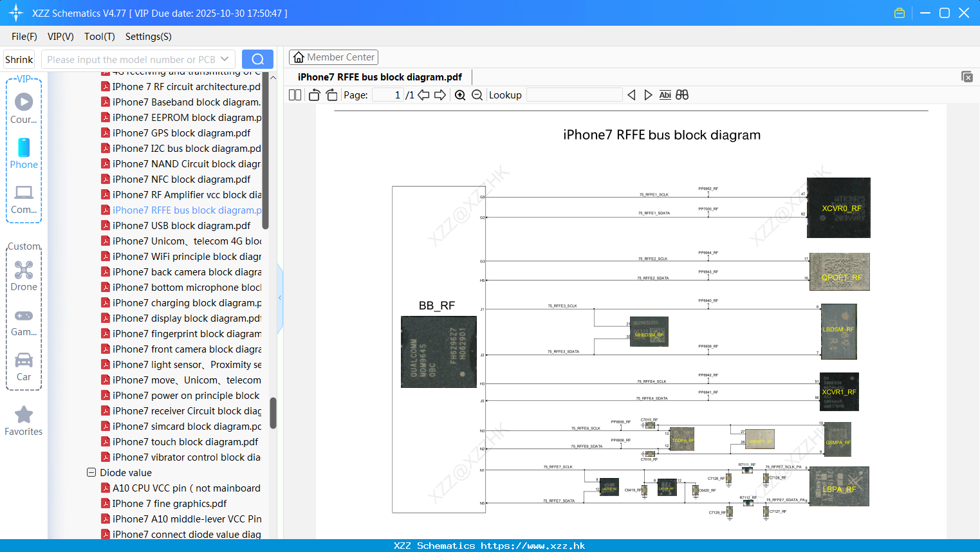Click the XZZ Schematics app logo

pyautogui.click(x=16, y=13)
